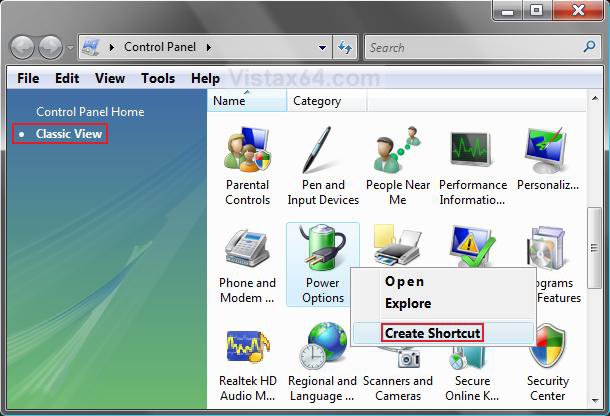Click the Parental Controls label text
This screenshot has width=610, height=416.
coord(247,192)
